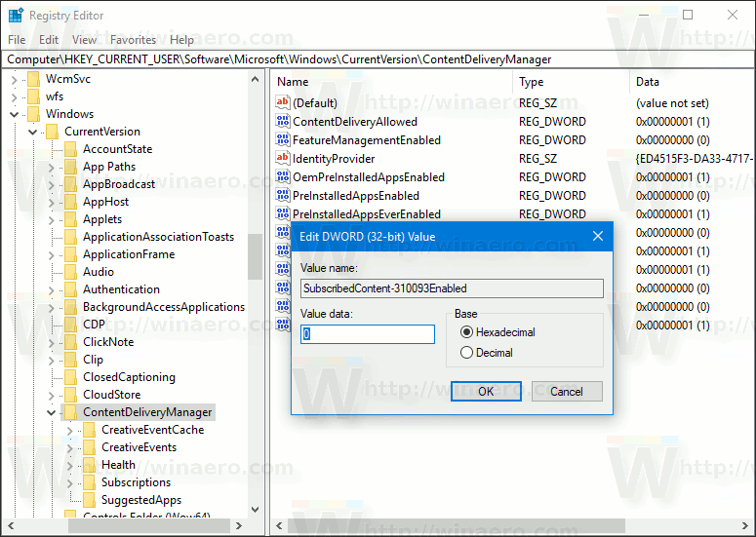This screenshot has width=756, height=537.
Task: Click the Windows key folder icon
Action: point(34,114)
